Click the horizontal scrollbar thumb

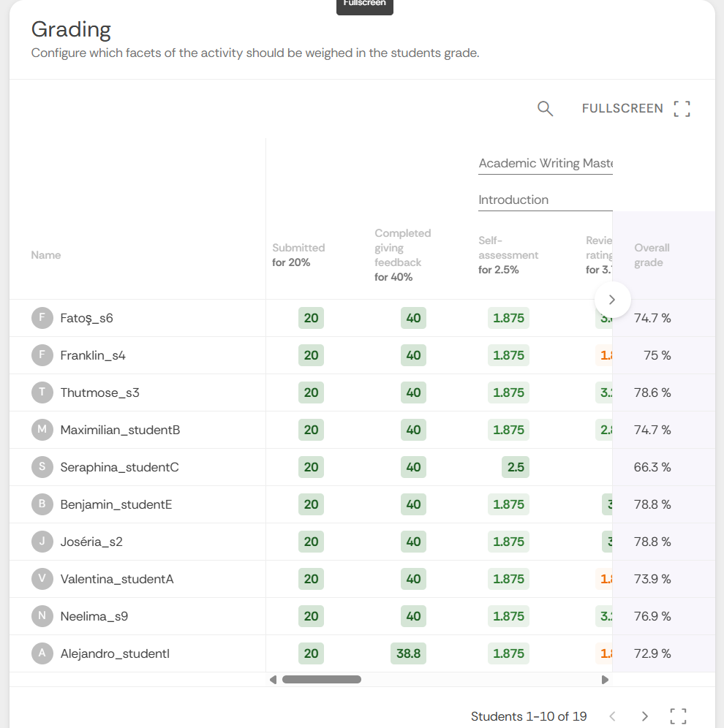322,680
